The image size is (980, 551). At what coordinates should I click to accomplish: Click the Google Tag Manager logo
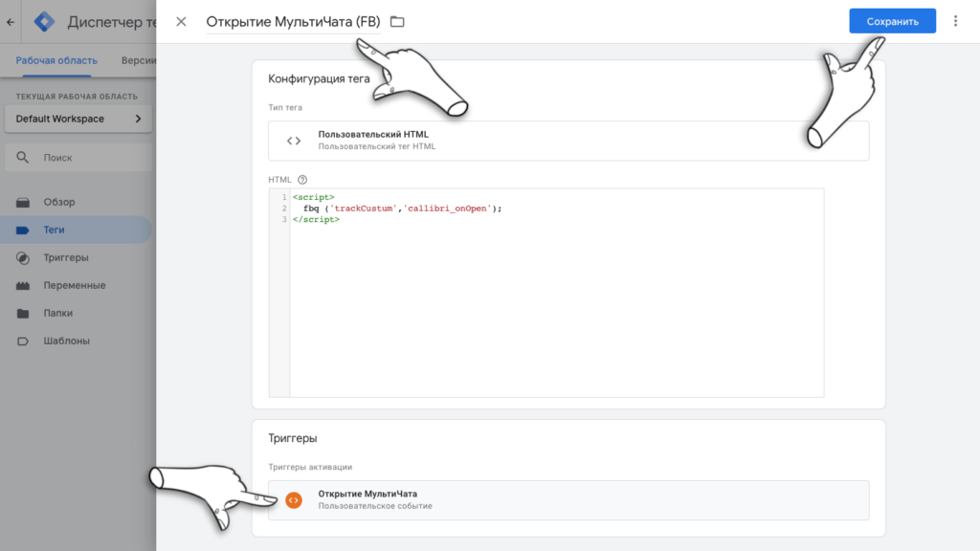(44, 21)
